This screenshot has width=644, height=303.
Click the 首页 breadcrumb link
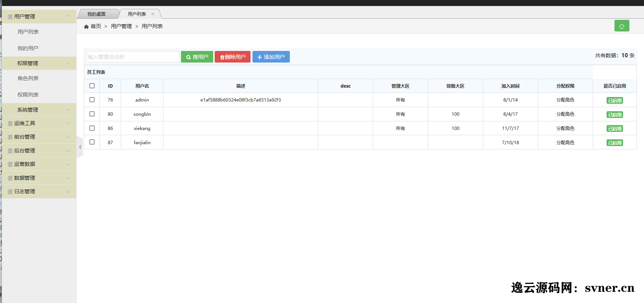click(96, 26)
